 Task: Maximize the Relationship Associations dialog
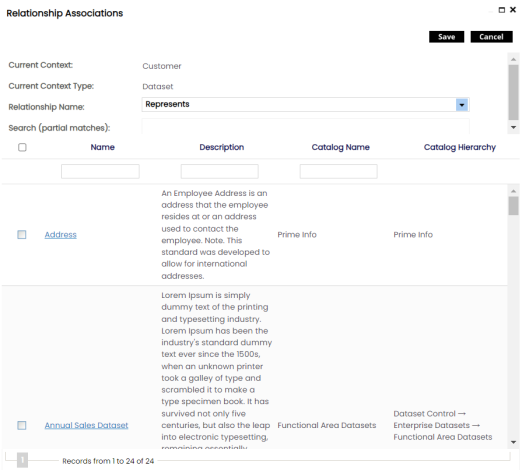502,10
